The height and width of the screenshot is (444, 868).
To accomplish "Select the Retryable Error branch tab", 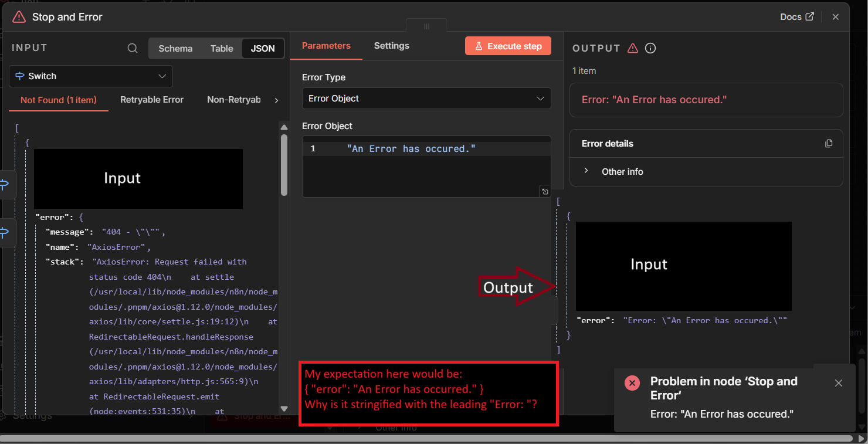I will (x=152, y=100).
